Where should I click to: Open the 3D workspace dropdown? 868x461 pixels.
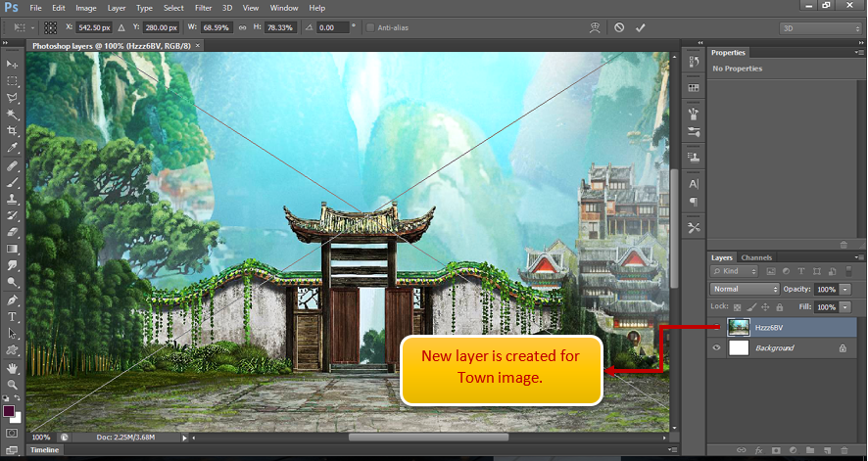pyautogui.click(x=820, y=28)
